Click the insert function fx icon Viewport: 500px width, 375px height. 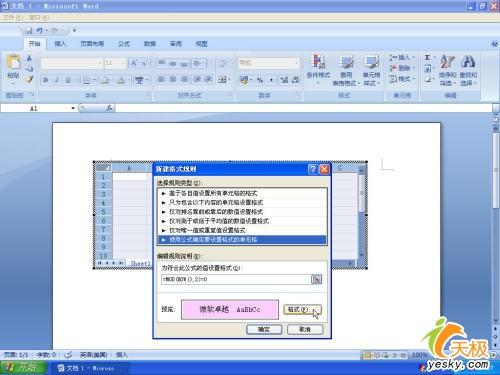pos(109,108)
